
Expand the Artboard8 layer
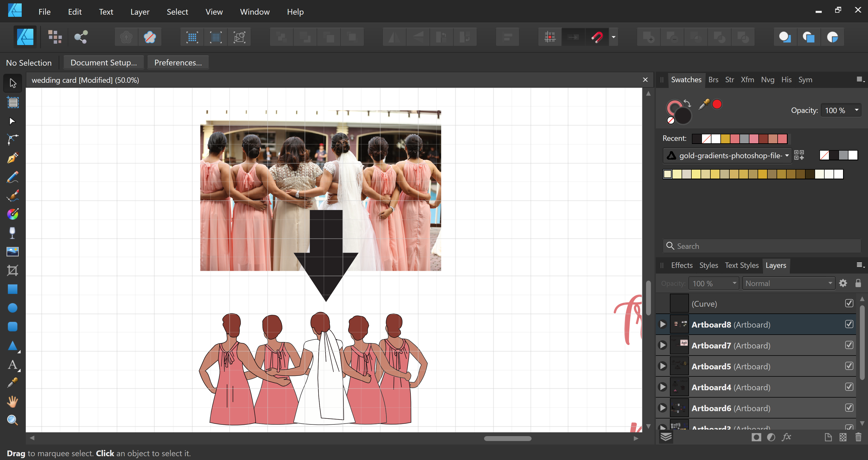tap(662, 324)
